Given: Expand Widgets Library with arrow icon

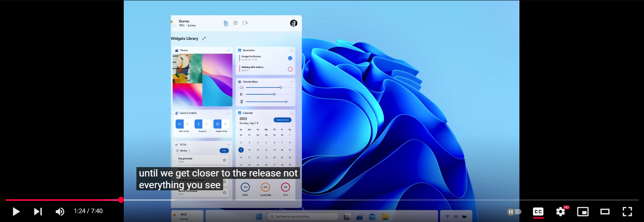Looking at the screenshot, I should tap(204, 39).
